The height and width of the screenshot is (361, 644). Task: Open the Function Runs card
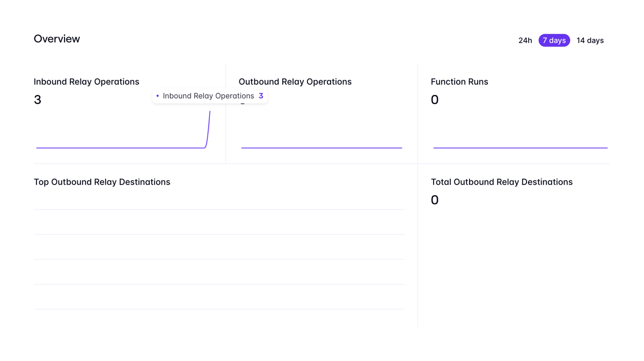click(459, 82)
